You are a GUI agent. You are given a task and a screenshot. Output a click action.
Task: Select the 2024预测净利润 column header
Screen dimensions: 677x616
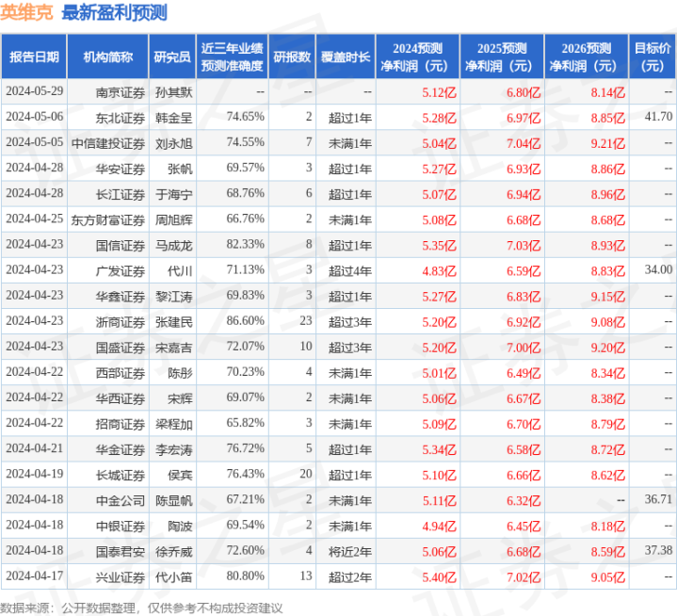click(417, 57)
